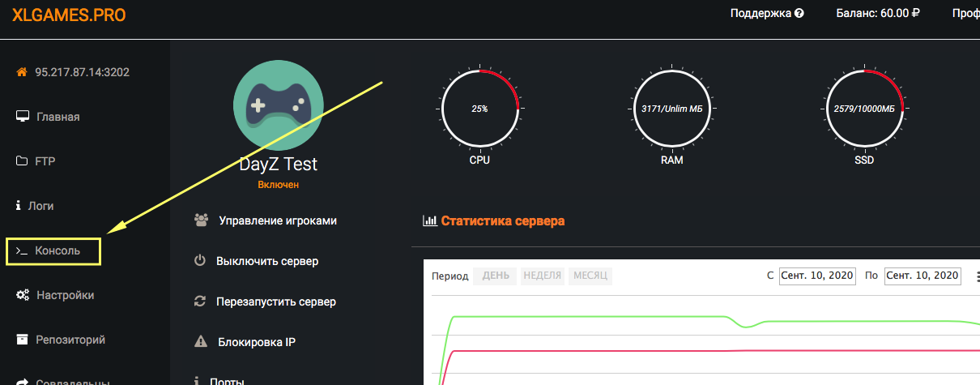This screenshot has height=385, width=980.
Task: Click the warning triangle for Блокировка IP
Action: pos(201,342)
